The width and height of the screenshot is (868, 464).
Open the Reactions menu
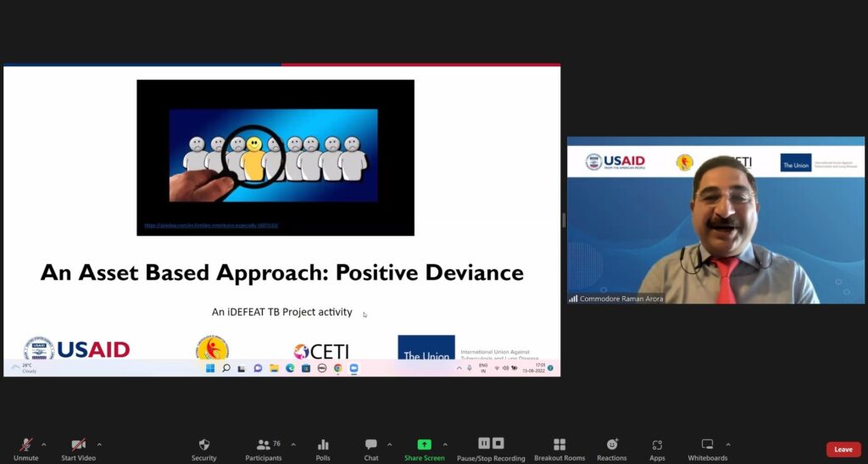click(x=611, y=445)
